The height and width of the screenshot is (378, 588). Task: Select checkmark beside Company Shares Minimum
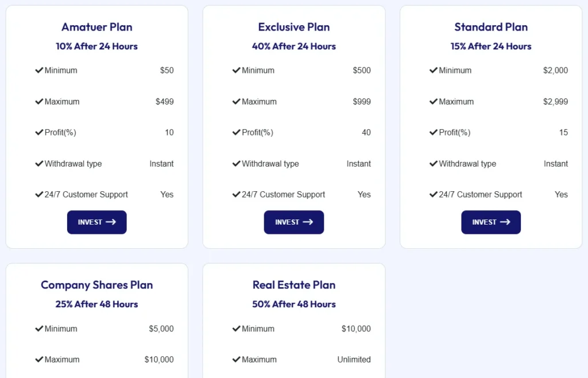coord(39,329)
